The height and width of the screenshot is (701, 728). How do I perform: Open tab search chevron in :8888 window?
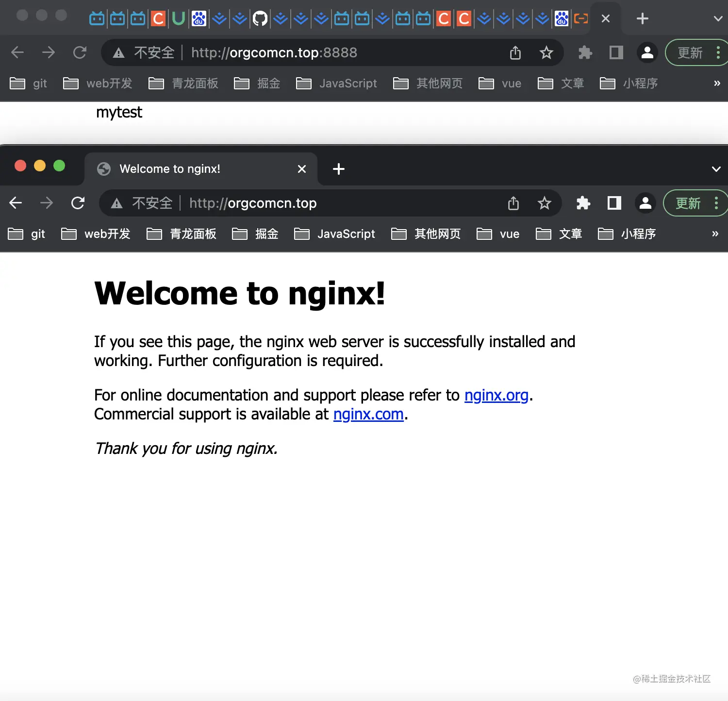pos(718,18)
